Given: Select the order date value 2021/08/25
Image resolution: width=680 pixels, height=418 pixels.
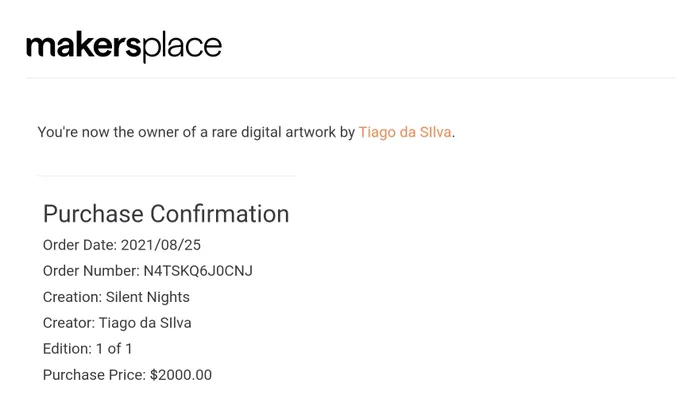Looking at the screenshot, I should click(x=161, y=245).
